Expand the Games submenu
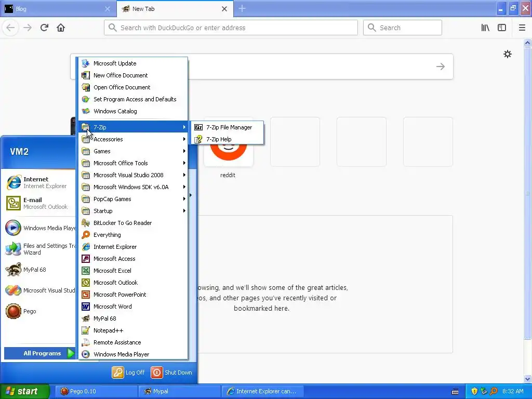The image size is (532, 399). click(133, 151)
